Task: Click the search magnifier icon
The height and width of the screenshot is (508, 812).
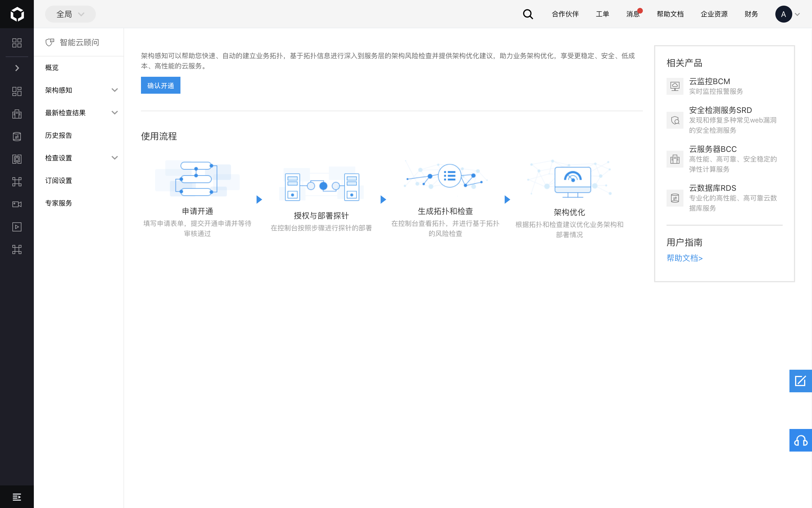Action: 528,14
